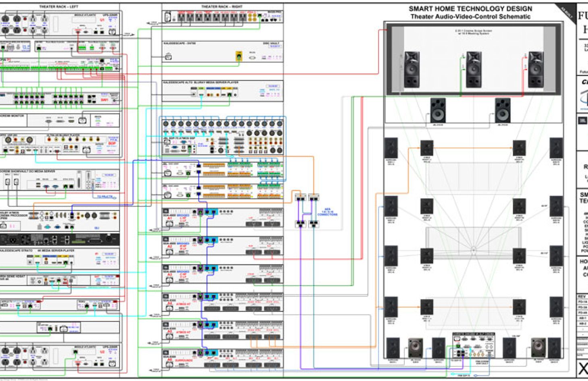Select the left front speaker behind the screen
Screen dimensions: 588x381
point(412,69)
